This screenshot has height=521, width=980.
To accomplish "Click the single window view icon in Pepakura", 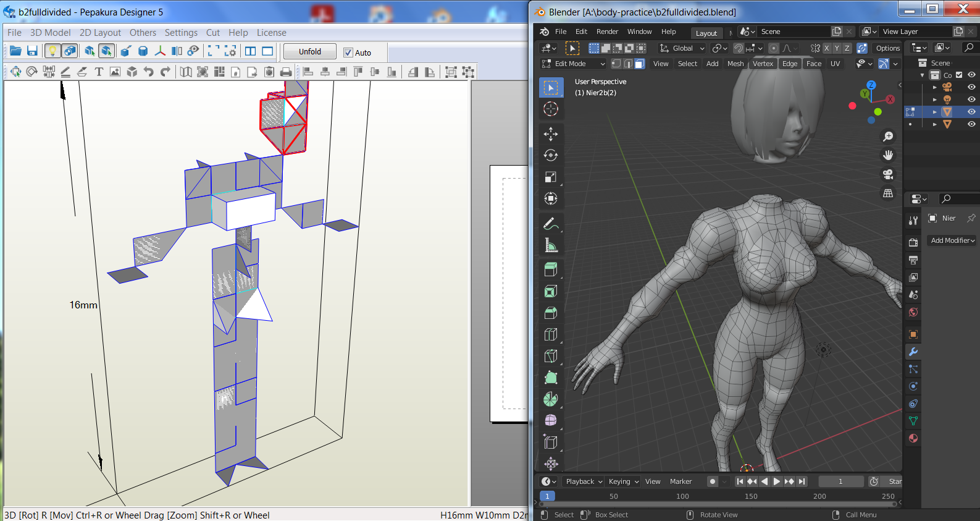I will 267,51.
